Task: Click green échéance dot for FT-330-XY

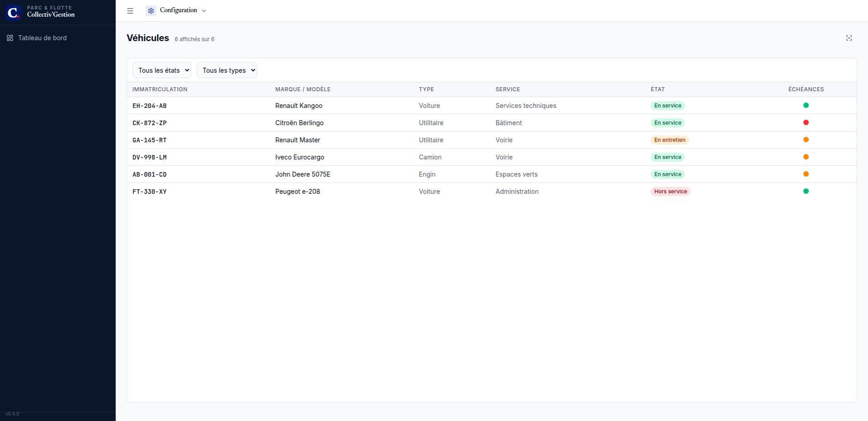Action: pyautogui.click(x=806, y=191)
